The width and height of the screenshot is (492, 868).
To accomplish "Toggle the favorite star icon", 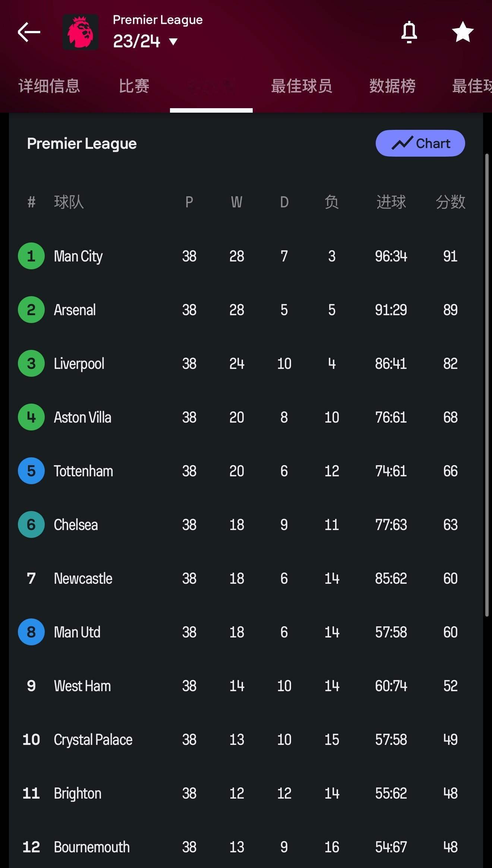I will tap(463, 32).
